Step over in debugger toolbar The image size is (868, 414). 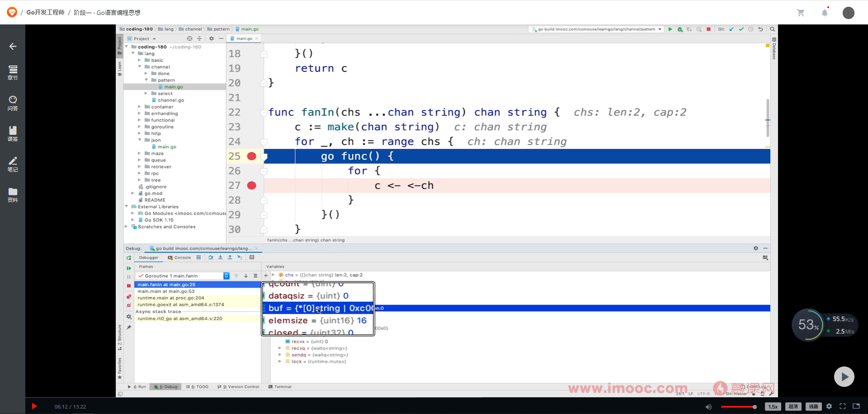tap(211, 257)
